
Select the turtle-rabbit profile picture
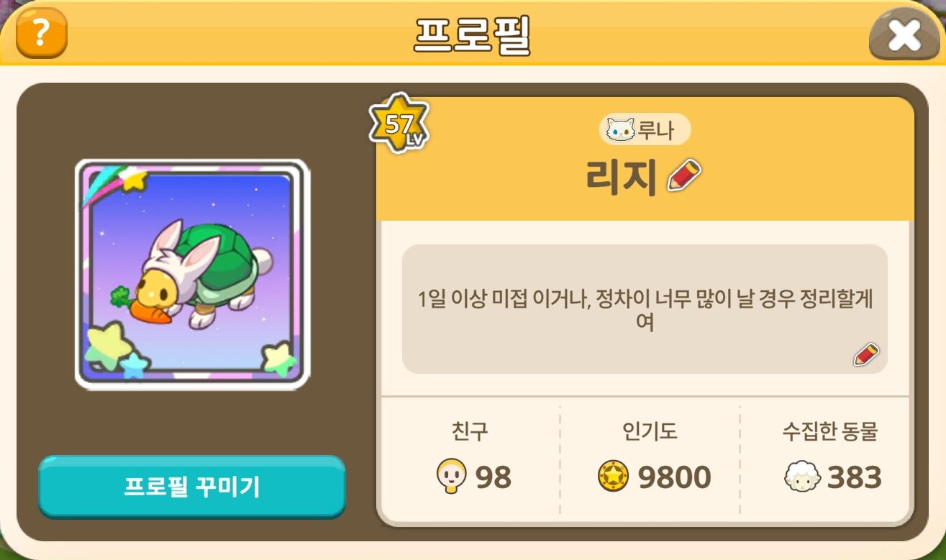[x=192, y=275]
